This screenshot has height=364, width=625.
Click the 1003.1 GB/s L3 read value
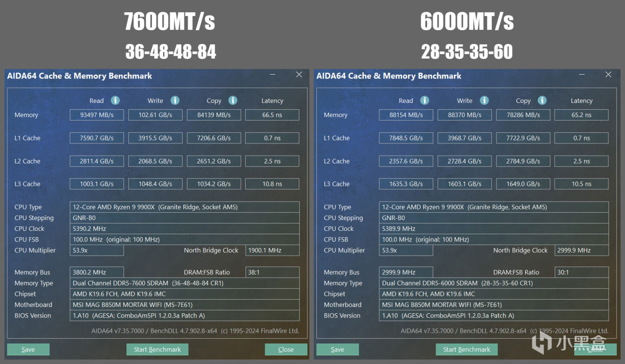[97, 184]
